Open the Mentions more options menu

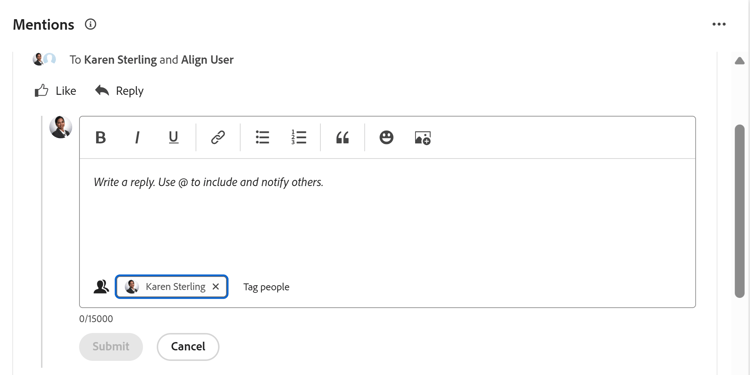(x=719, y=24)
